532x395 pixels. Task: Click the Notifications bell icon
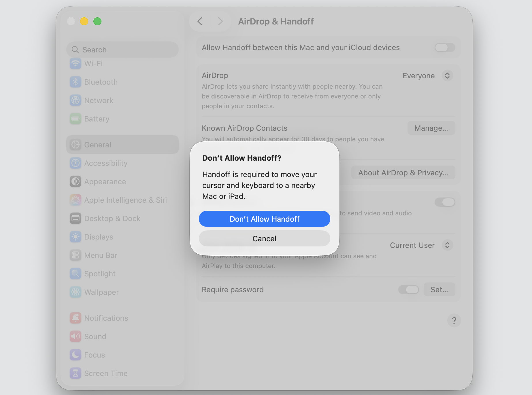pyautogui.click(x=76, y=318)
